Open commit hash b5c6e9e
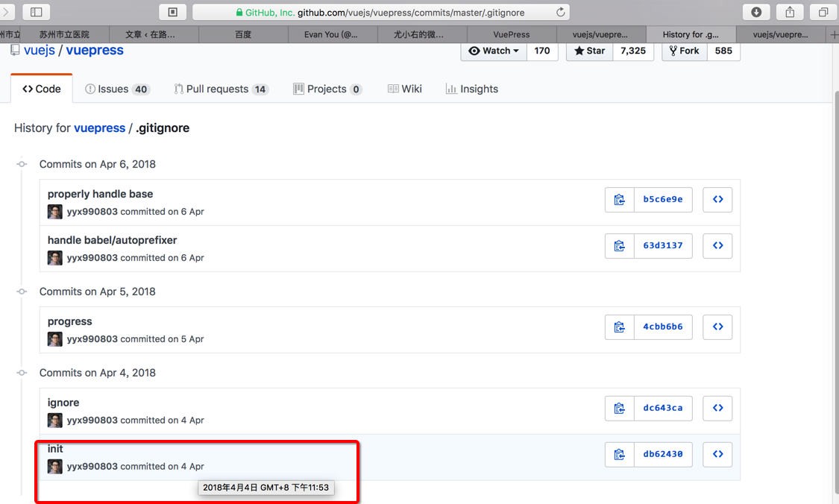839x504 pixels. click(663, 200)
